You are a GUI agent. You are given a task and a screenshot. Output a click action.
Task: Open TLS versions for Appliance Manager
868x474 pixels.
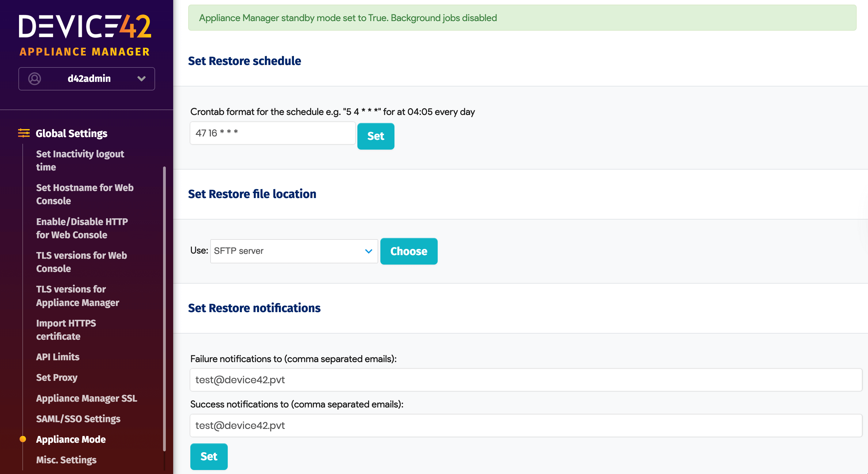tap(78, 296)
